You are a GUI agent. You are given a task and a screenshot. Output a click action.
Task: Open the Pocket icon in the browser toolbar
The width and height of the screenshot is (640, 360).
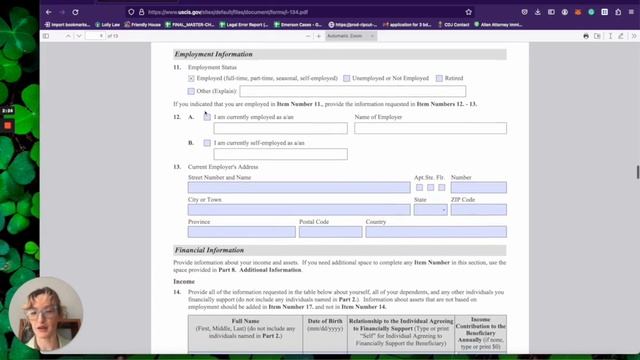click(x=524, y=12)
